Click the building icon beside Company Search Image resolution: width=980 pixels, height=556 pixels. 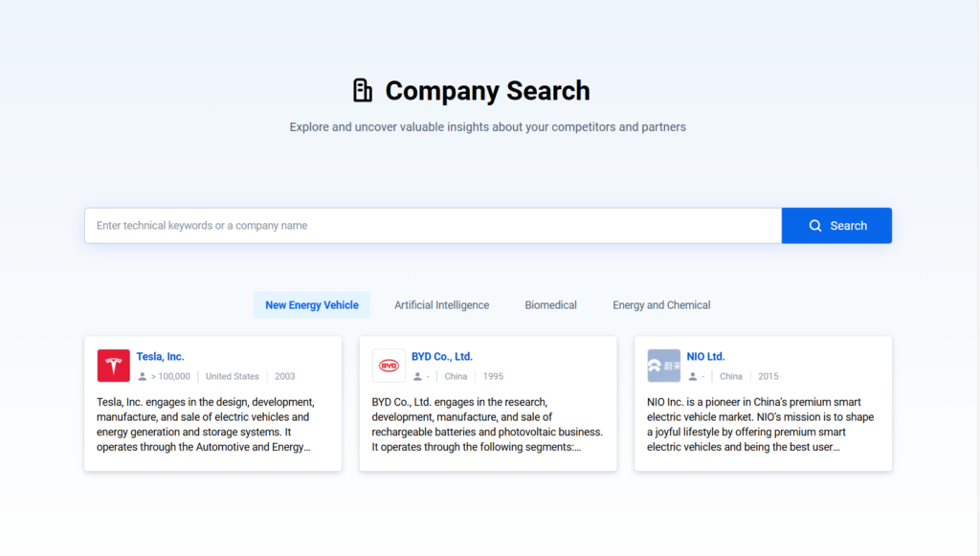pyautogui.click(x=363, y=91)
